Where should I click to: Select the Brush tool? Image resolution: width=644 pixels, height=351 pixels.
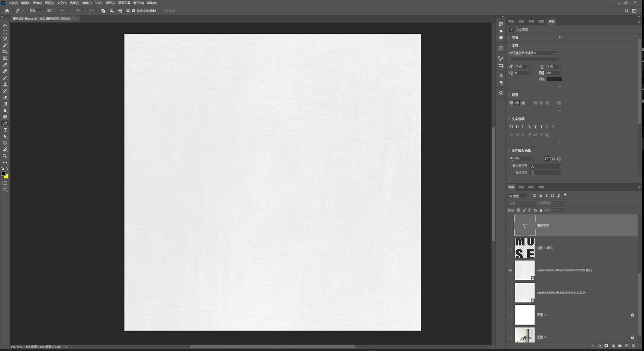click(x=5, y=78)
